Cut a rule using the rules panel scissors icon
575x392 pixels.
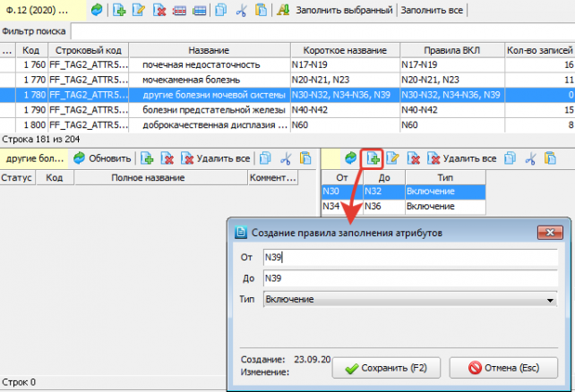(x=530, y=158)
